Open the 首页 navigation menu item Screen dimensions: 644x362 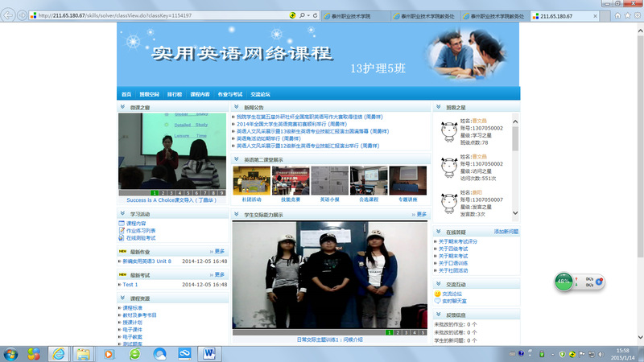pos(126,94)
